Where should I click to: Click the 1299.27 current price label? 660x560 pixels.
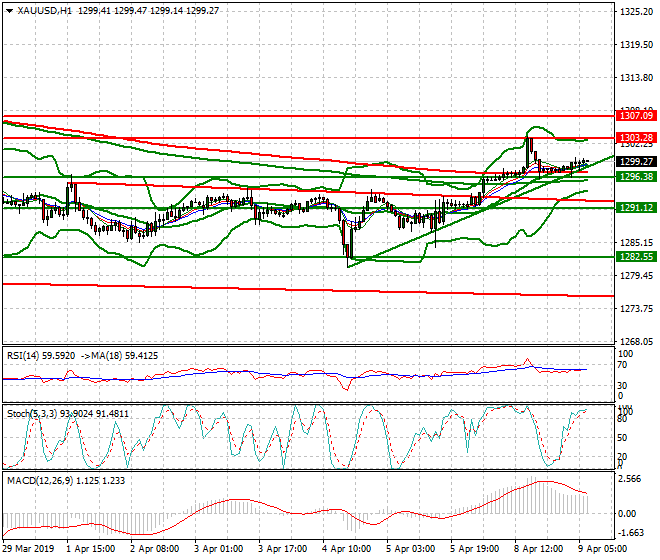[x=636, y=162]
